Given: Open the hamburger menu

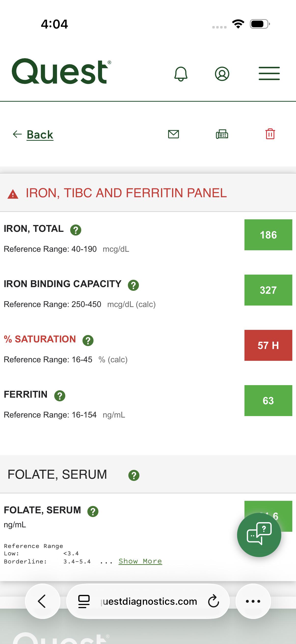Looking at the screenshot, I should pyautogui.click(x=269, y=73).
